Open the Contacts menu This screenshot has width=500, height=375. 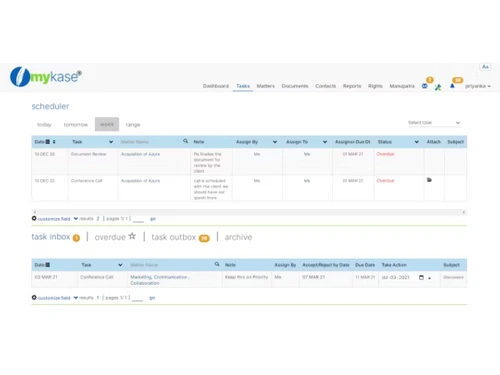tap(326, 86)
